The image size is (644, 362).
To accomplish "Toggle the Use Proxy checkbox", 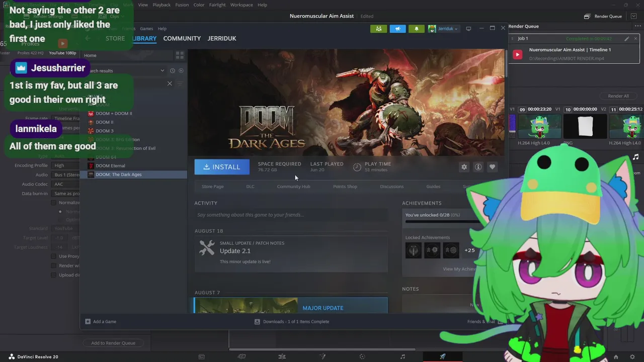I will [x=54, y=256].
